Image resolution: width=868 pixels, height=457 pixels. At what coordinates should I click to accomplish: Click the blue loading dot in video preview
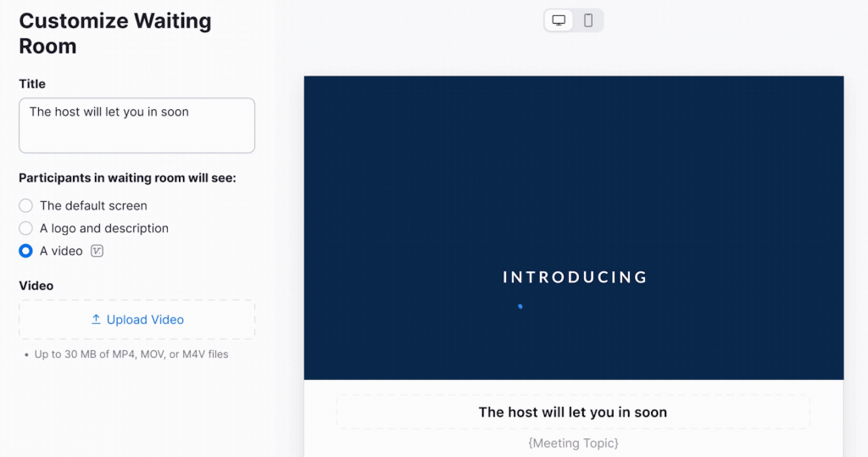pyautogui.click(x=520, y=306)
